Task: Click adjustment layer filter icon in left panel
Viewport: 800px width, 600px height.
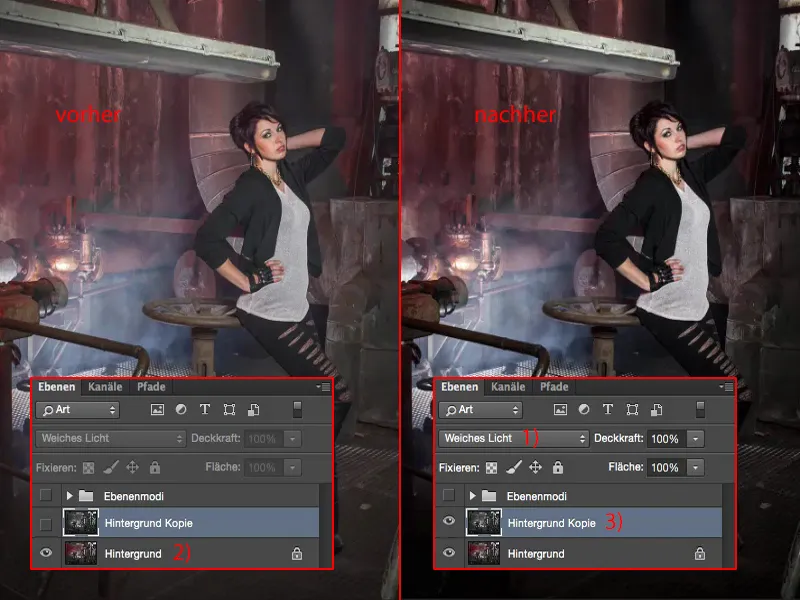Action: coord(181,410)
